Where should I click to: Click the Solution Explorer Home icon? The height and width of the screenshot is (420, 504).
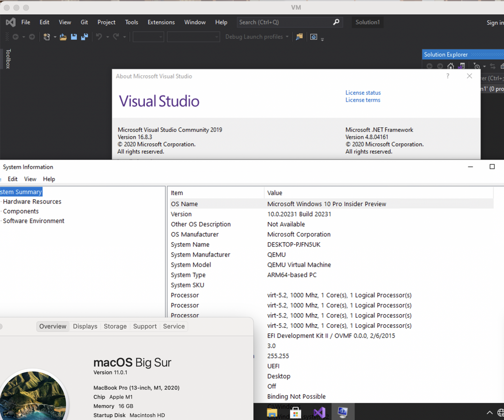(451, 66)
